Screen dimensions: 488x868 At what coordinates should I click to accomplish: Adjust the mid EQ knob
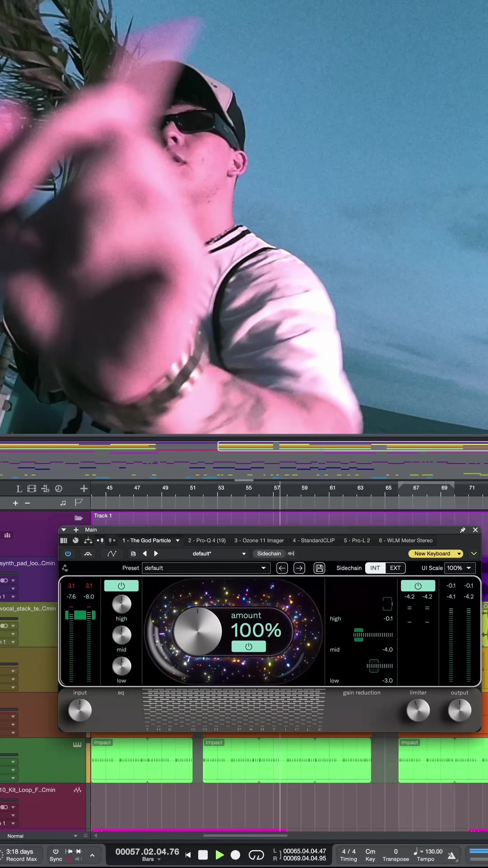coord(122,635)
